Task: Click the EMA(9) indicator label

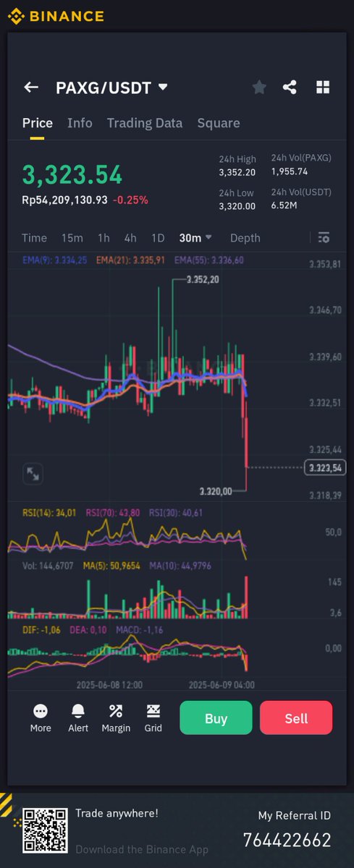Action: (x=54, y=260)
